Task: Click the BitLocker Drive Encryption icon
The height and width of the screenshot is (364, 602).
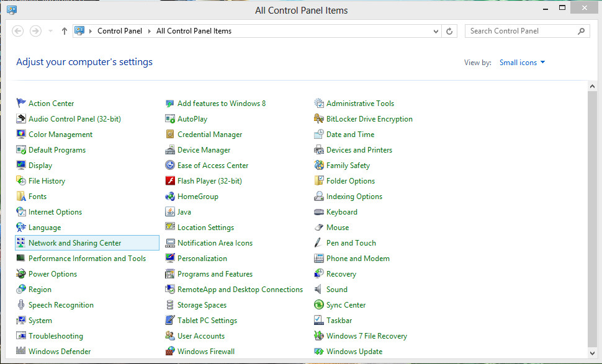Action: (x=319, y=119)
